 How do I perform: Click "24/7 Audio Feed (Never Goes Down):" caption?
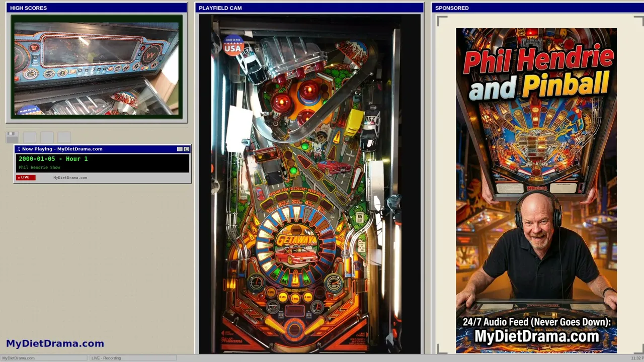tap(536, 322)
